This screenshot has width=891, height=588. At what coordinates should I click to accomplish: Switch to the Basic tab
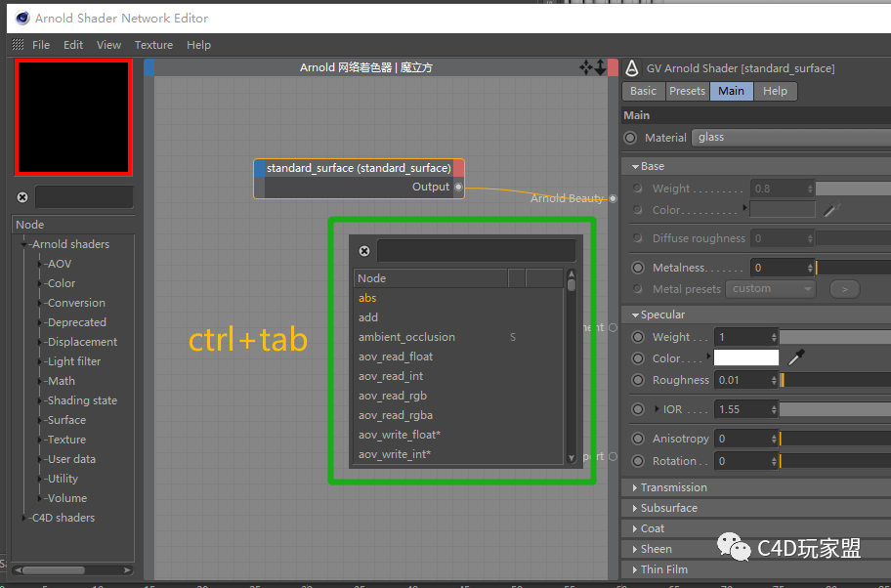pyautogui.click(x=643, y=91)
